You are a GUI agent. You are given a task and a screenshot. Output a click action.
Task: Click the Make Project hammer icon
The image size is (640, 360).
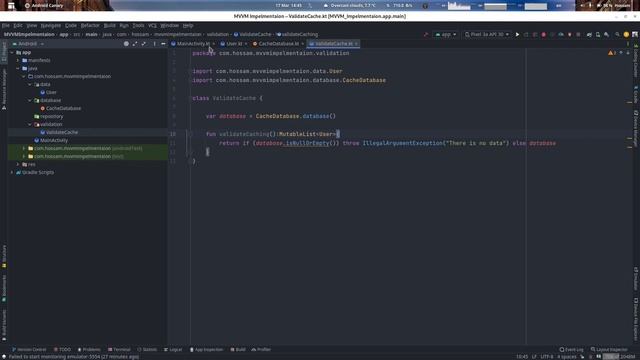[426, 35]
